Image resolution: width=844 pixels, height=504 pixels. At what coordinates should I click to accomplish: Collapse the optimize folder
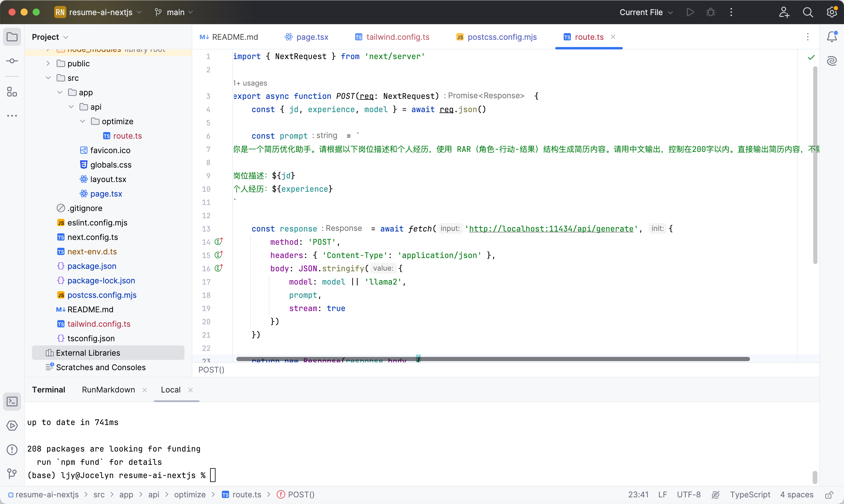[x=83, y=121]
